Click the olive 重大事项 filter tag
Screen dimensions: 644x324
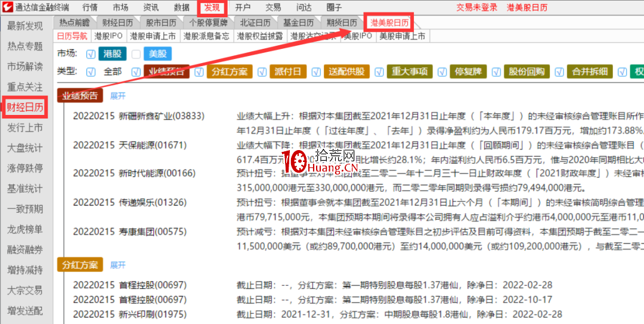[410, 72]
